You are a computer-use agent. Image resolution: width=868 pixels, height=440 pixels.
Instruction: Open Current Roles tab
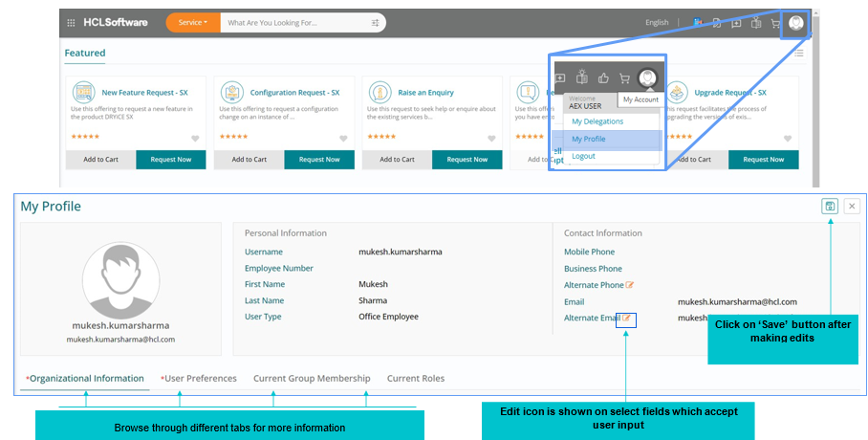click(x=416, y=379)
